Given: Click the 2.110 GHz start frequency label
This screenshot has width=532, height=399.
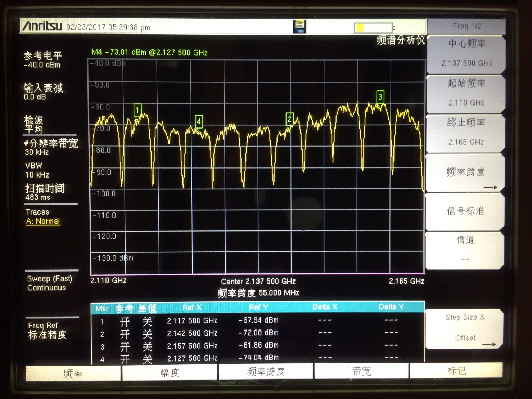Looking at the screenshot, I should click(108, 280).
